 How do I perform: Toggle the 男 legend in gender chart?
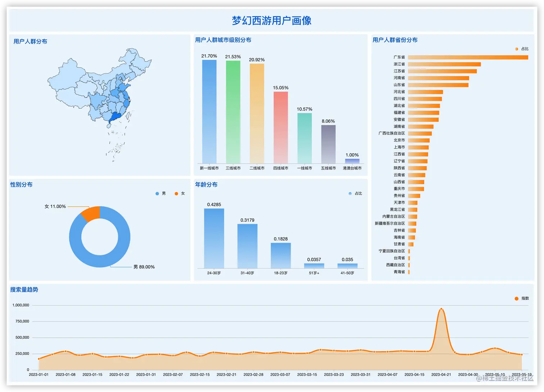[160, 194]
